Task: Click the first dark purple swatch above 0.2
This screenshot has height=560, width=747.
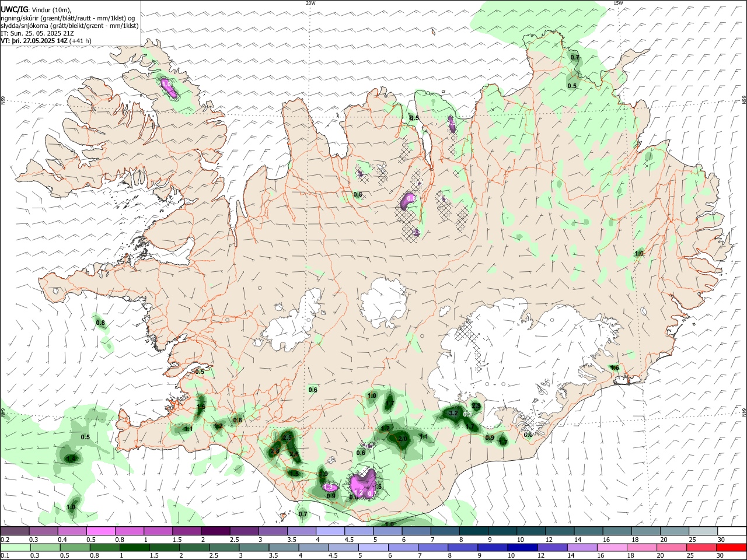Action: (x=15, y=531)
